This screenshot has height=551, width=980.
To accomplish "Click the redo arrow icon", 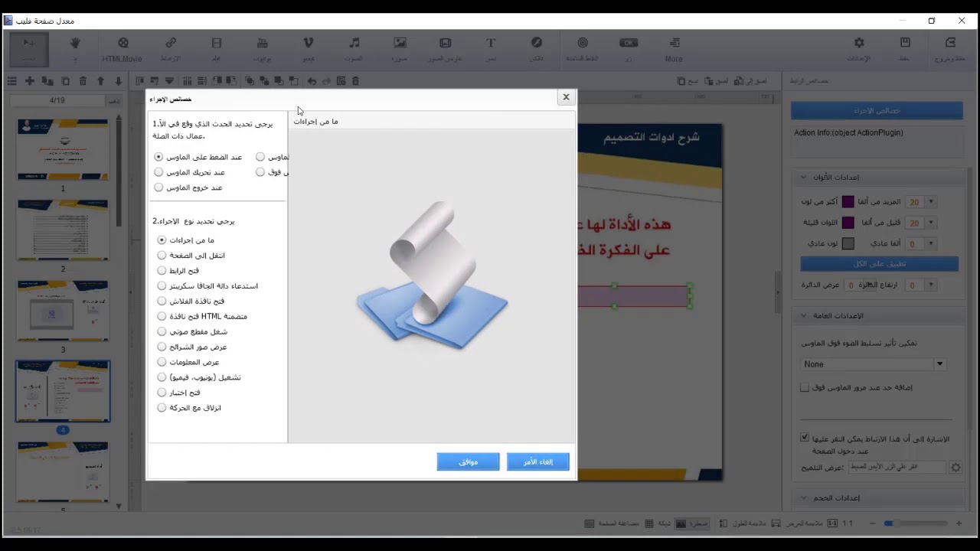I will [327, 80].
